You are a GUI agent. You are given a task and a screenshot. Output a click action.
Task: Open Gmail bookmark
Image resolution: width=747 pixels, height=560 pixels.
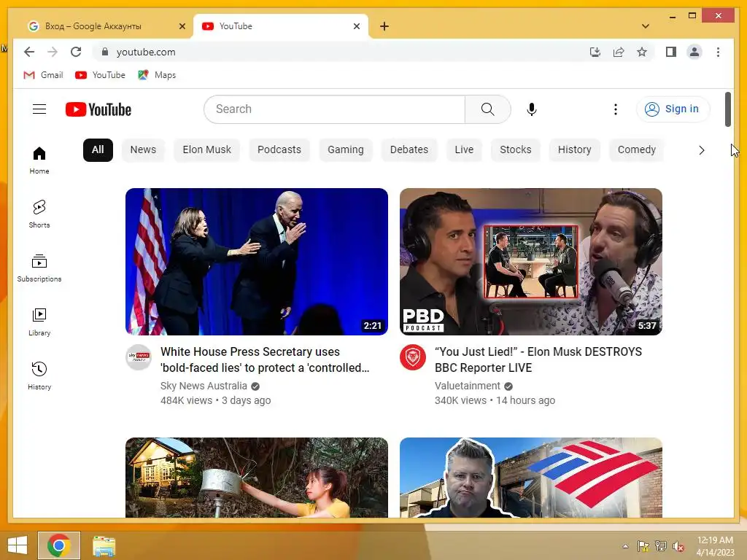(x=43, y=75)
